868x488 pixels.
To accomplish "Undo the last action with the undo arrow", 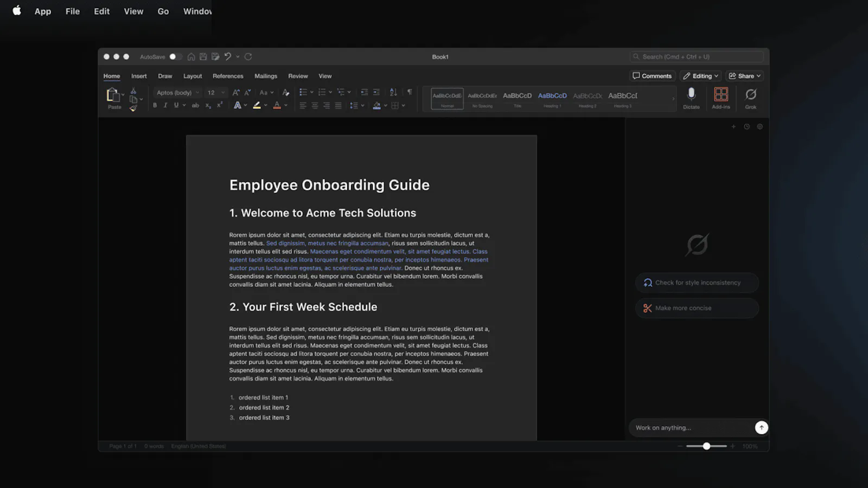I will click(x=228, y=56).
